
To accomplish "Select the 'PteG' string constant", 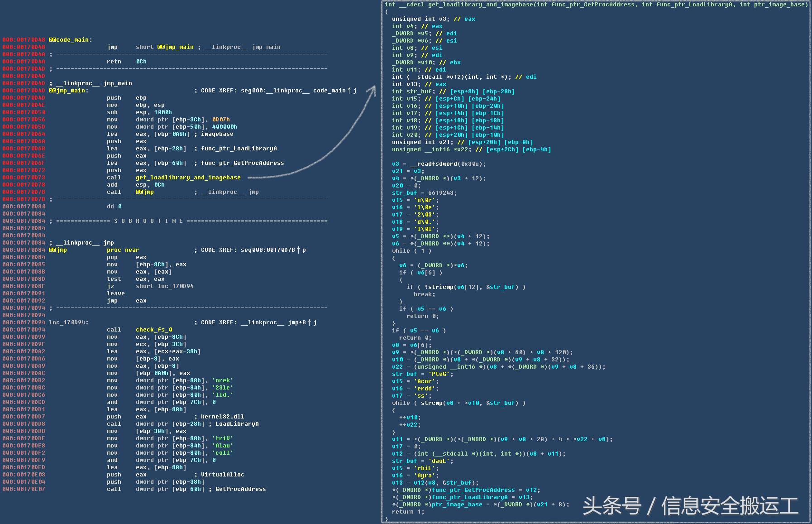I will [x=439, y=374].
